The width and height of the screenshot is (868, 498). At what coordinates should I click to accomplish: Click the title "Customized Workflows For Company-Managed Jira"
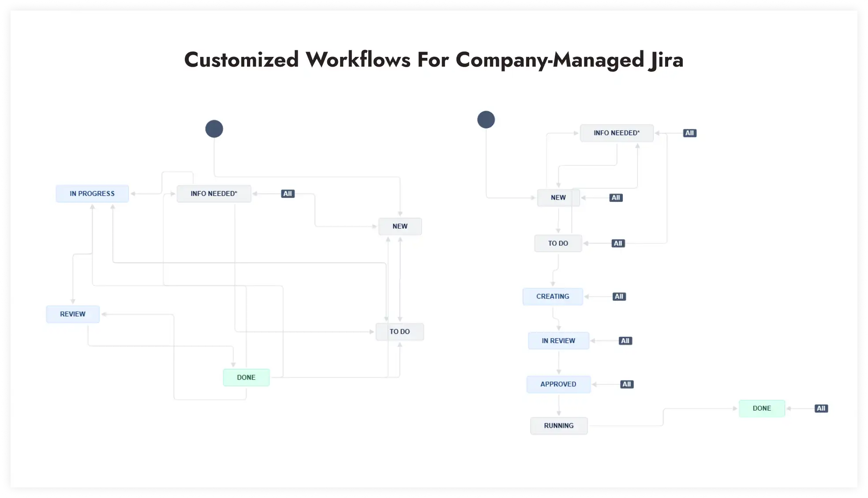coord(434,60)
